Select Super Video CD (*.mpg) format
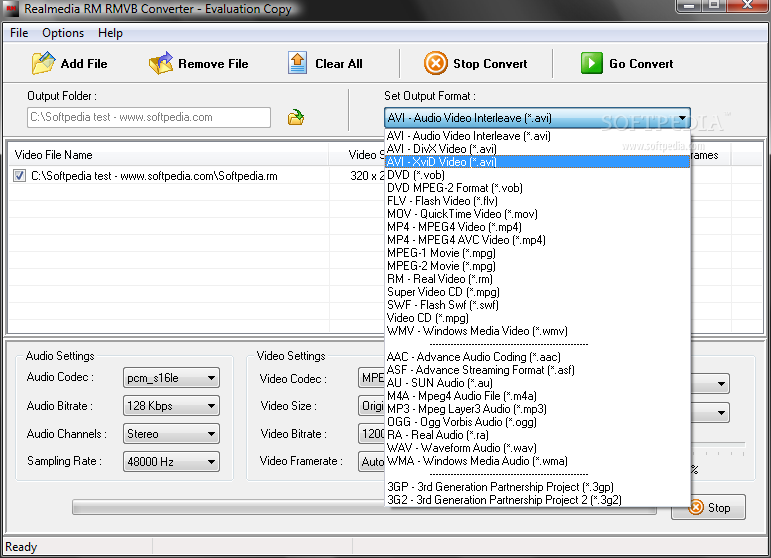 tap(537, 292)
